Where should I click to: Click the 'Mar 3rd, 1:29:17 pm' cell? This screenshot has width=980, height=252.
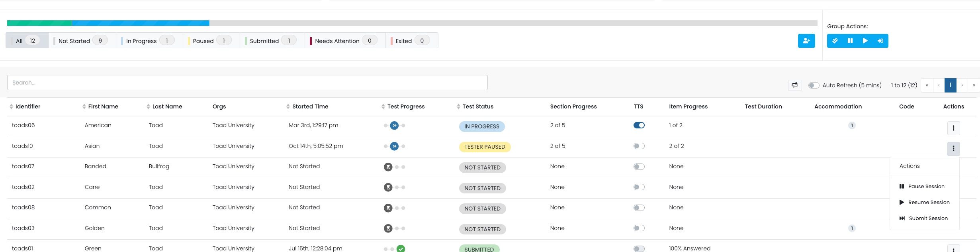(313, 125)
